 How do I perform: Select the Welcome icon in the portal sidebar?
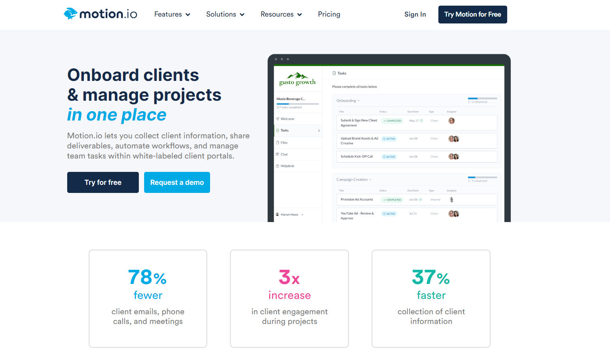(x=278, y=119)
